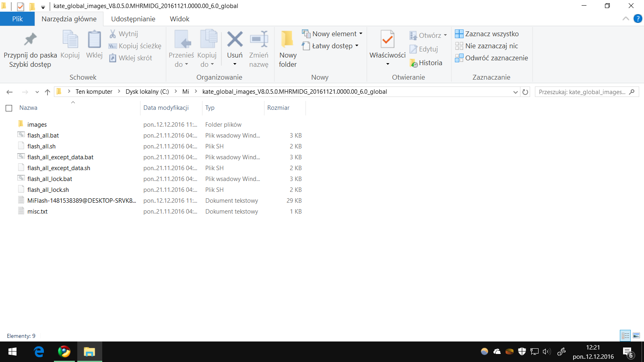Image resolution: width=644 pixels, height=362 pixels.
Task: Click the Pin to Quick Access icon
Action: click(x=30, y=39)
